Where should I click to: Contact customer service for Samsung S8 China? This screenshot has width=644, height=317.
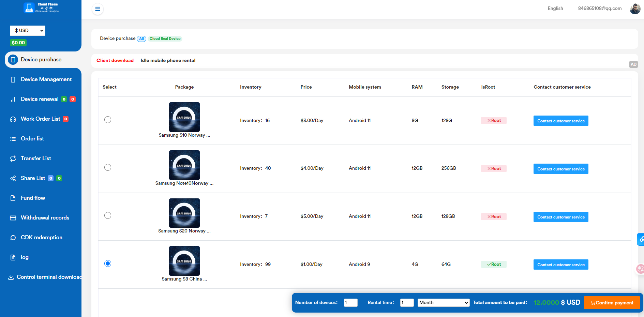(560, 265)
